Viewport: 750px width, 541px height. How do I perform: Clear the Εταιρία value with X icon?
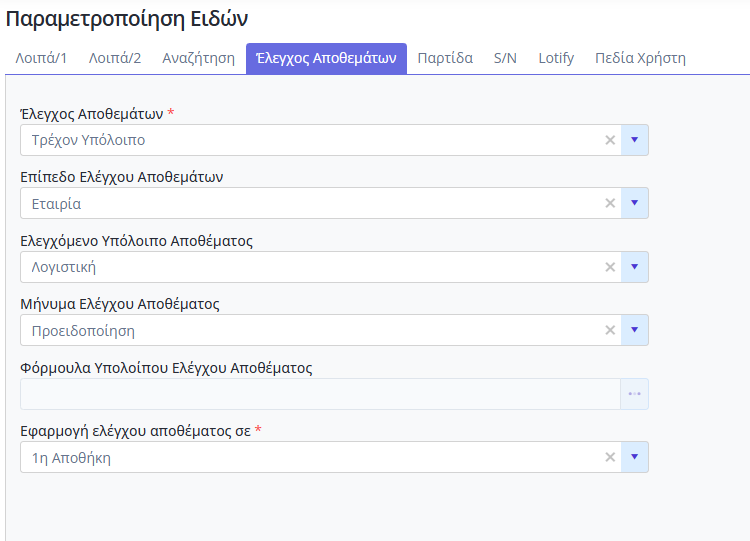tap(610, 203)
